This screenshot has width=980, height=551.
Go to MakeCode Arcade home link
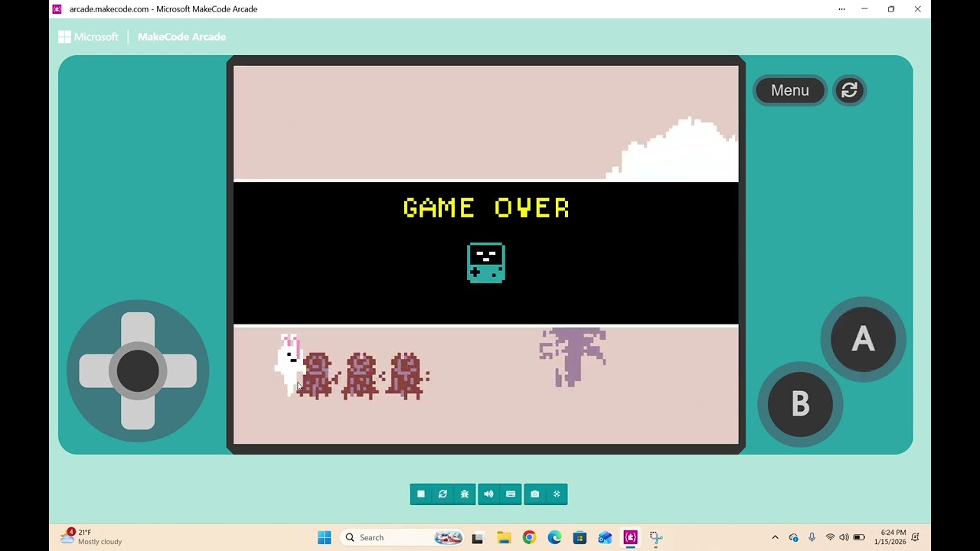(181, 37)
